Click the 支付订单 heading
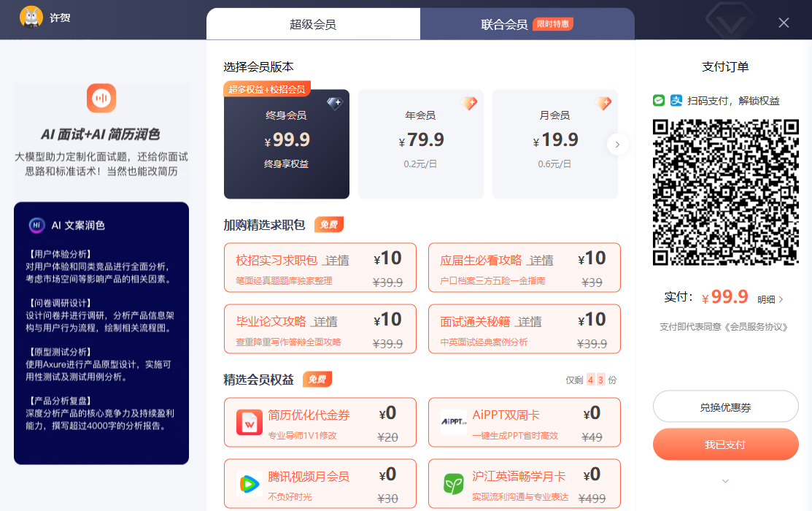Image resolution: width=812 pixels, height=511 pixels. click(725, 67)
